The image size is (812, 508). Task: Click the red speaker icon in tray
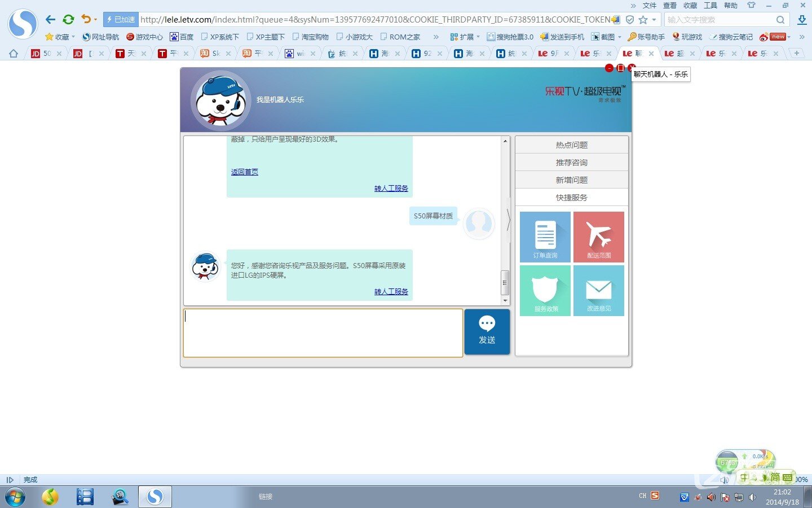click(x=711, y=497)
